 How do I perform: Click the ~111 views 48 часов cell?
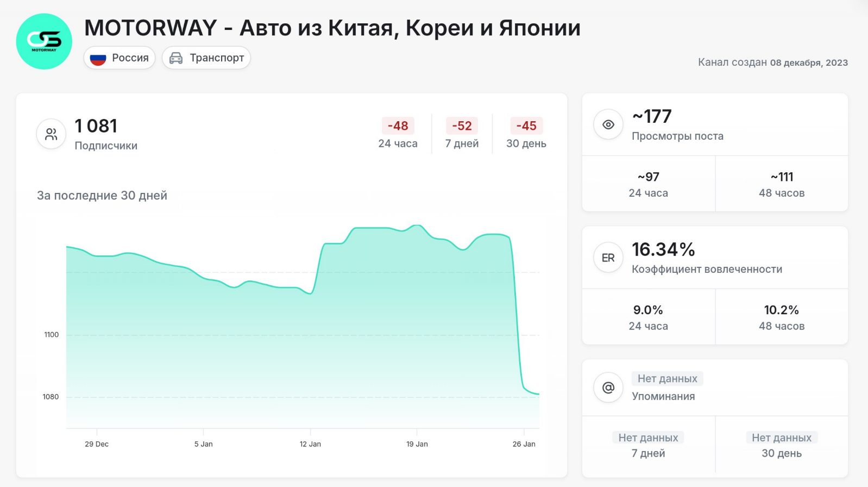782,184
